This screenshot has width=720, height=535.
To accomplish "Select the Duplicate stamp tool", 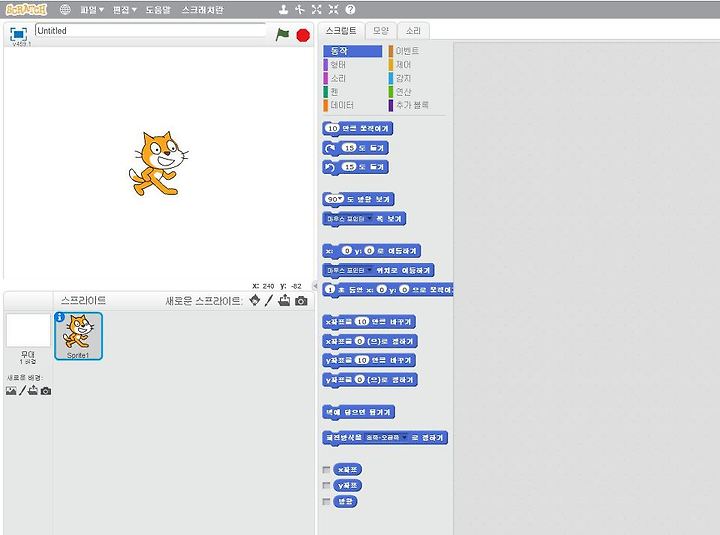I will [x=284, y=9].
